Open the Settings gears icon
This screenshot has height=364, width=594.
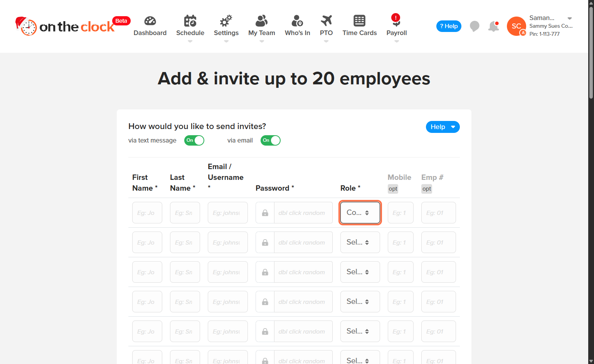pyautogui.click(x=226, y=21)
